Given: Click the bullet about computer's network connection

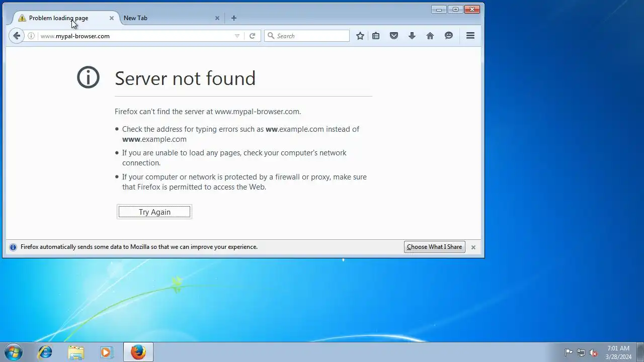Looking at the screenshot, I should tap(234, 158).
